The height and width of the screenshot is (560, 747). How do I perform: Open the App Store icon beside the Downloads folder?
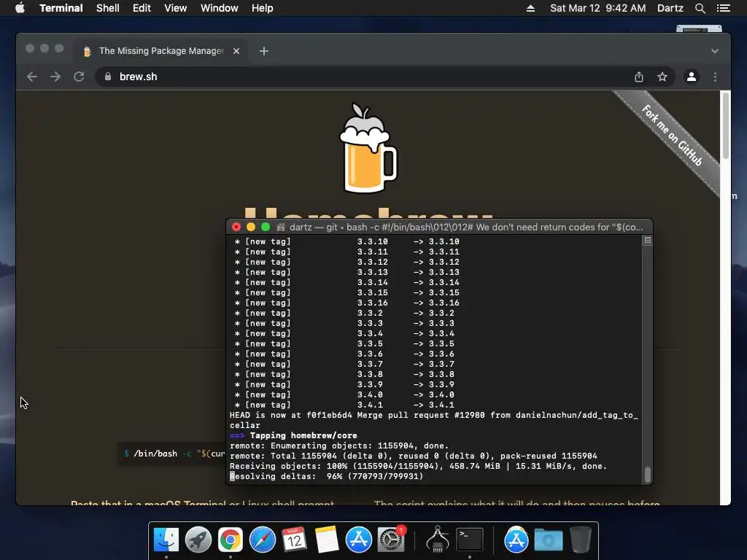516,540
